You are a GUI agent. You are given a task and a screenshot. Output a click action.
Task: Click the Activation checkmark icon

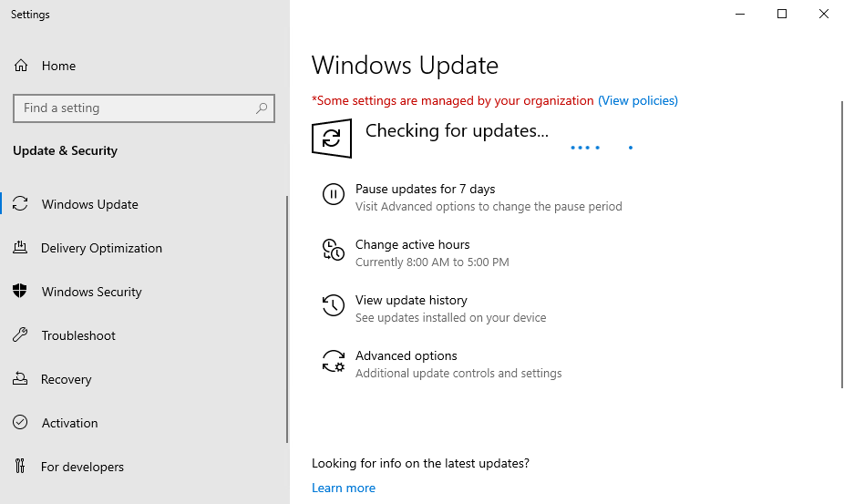tap(20, 423)
